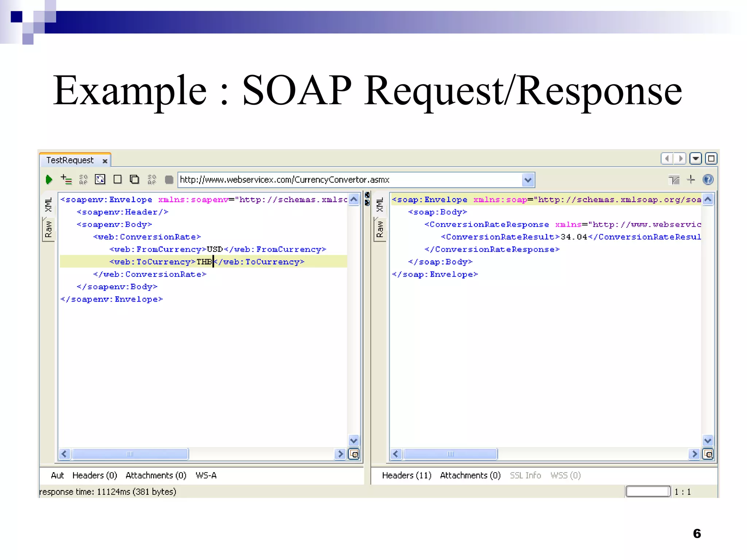Screen dimensions: 747x560
Task: Click the recreate request icon
Action: (100, 179)
